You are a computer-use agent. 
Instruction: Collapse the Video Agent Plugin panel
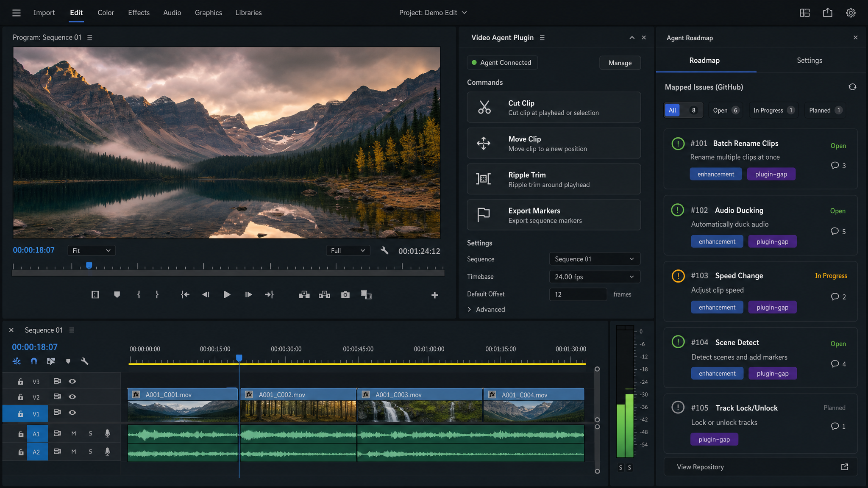(632, 38)
